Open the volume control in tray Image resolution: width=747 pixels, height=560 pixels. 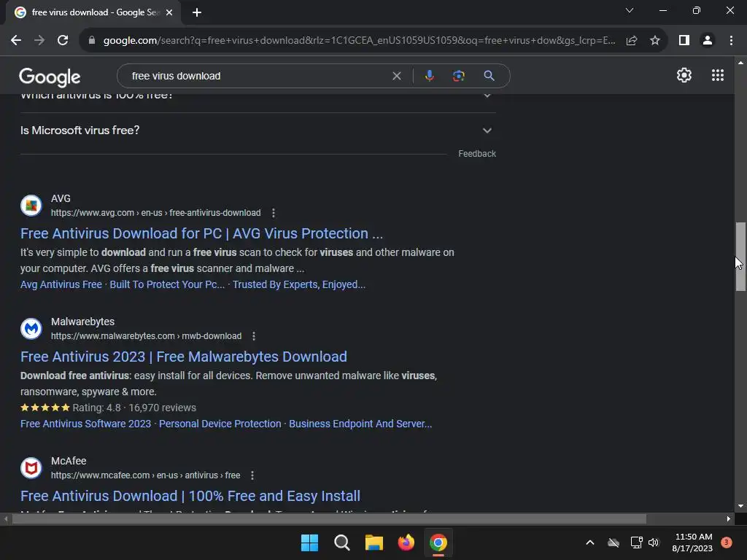(x=654, y=542)
